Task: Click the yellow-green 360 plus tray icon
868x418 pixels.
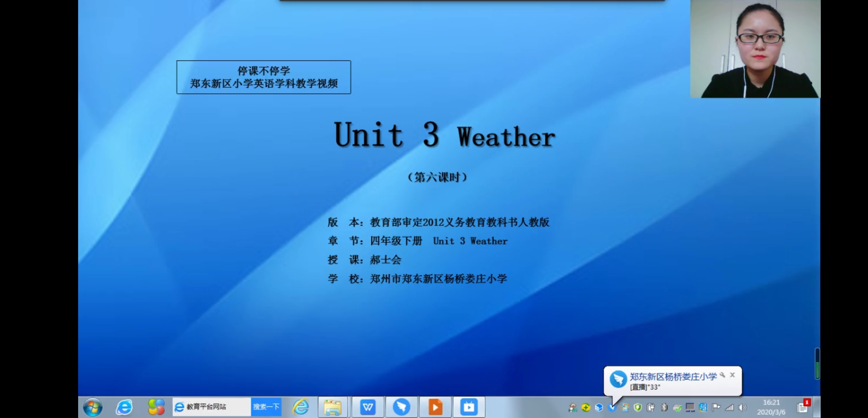Action: [586, 407]
